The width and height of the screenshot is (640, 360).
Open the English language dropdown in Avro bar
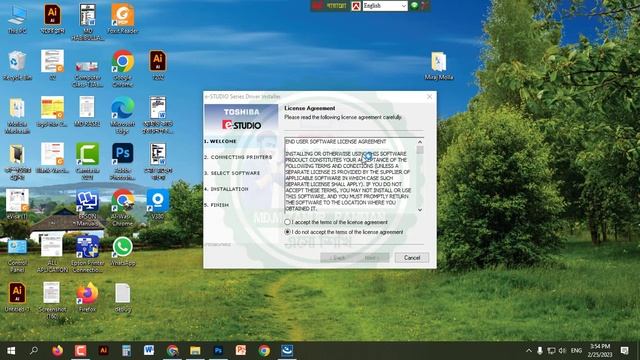pyautogui.click(x=385, y=6)
